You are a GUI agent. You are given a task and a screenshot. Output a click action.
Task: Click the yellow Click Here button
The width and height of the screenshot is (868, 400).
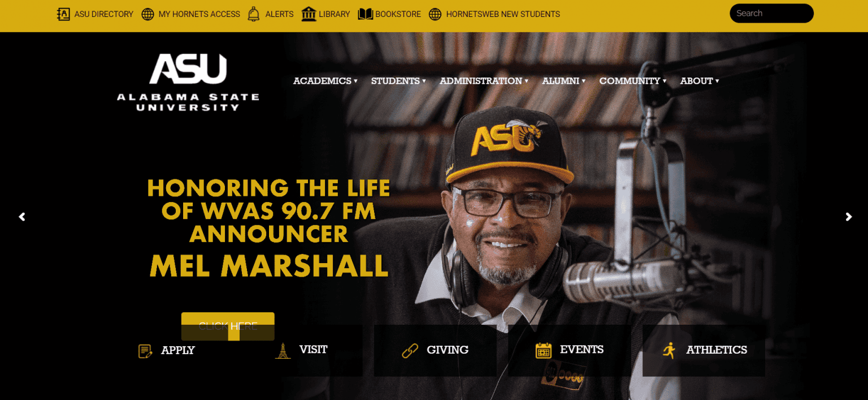tap(228, 326)
